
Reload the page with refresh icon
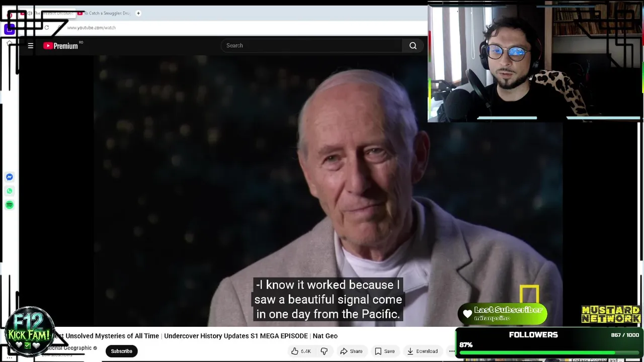tap(46, 28)
